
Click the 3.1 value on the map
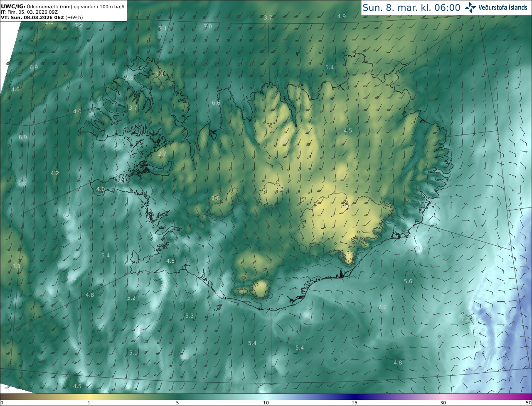[16, 266]
